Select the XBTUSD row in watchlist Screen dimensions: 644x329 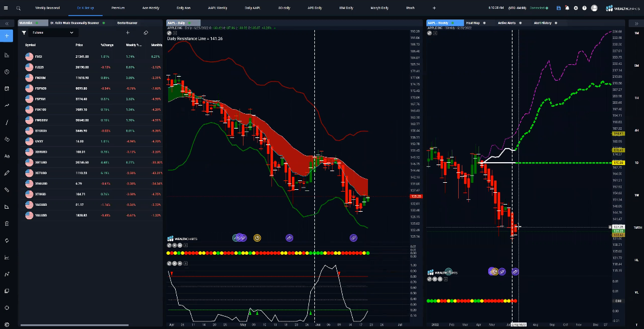(93, 163)
